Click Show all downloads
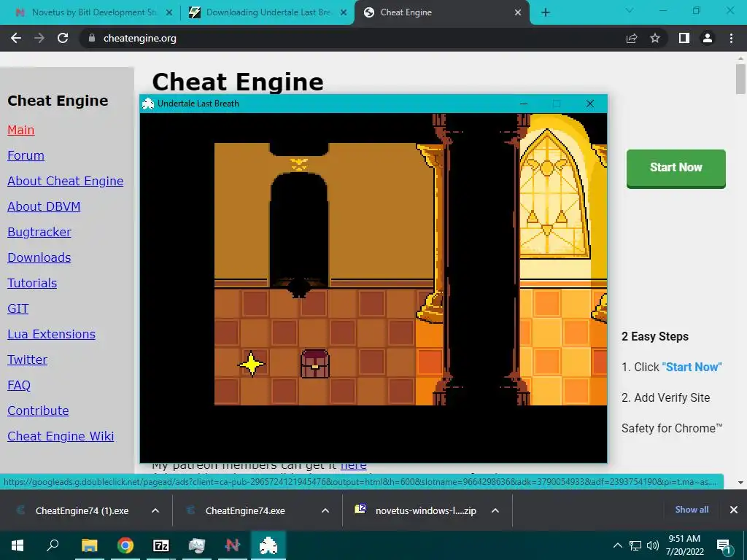 pyautogui.click(x=692, y=510)
